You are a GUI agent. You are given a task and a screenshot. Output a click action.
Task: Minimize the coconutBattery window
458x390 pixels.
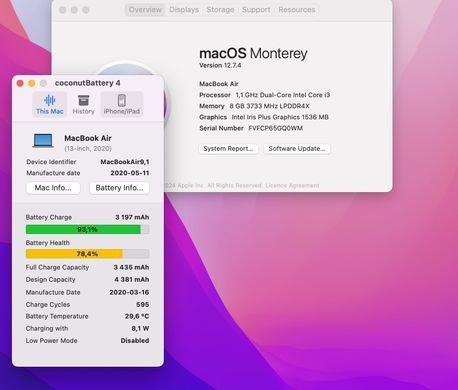[32, 83]
